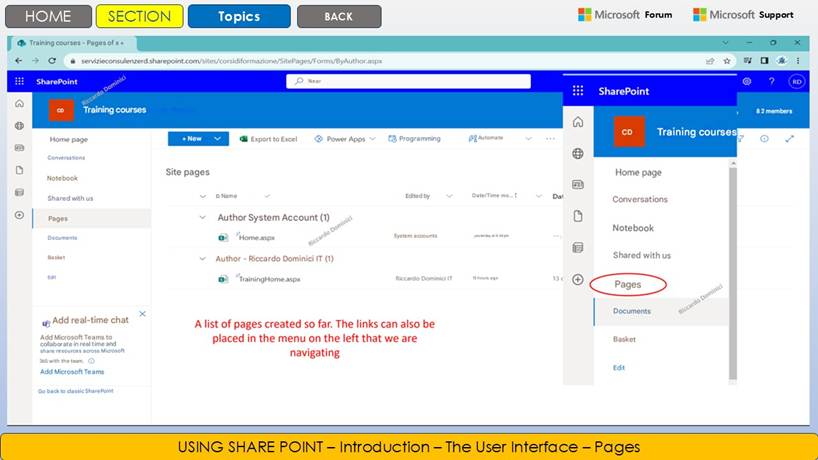The width and height of the screenshot is (818, 460).
Task: Open the Microsoft Forum link
Action: [x=625, y=15]
